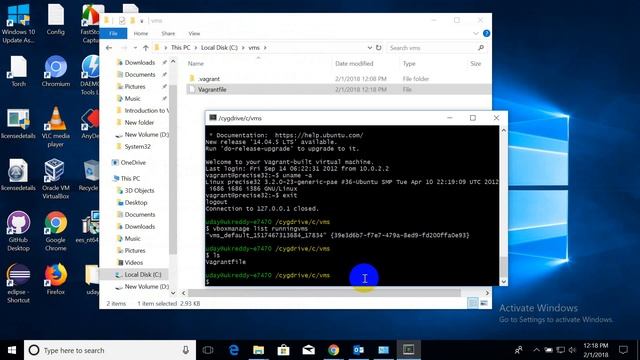Open Task View in the taskbar
The height and width of the screenshot is (360, 640).
point(208,350)
